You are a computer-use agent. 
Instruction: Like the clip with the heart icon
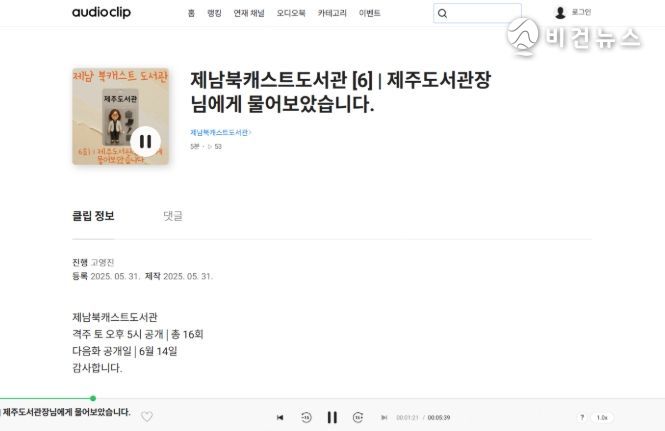click(147, 417)
